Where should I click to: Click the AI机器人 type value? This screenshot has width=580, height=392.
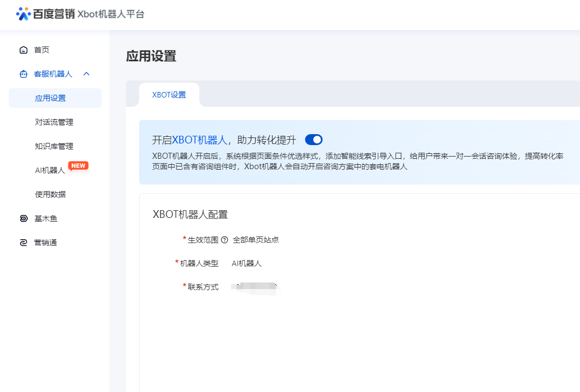246,263
